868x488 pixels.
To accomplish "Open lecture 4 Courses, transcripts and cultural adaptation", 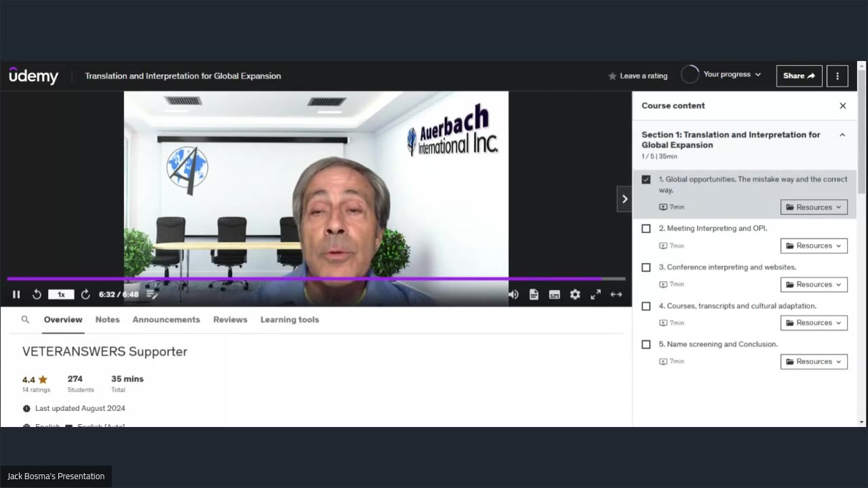I will pos(738,306).
